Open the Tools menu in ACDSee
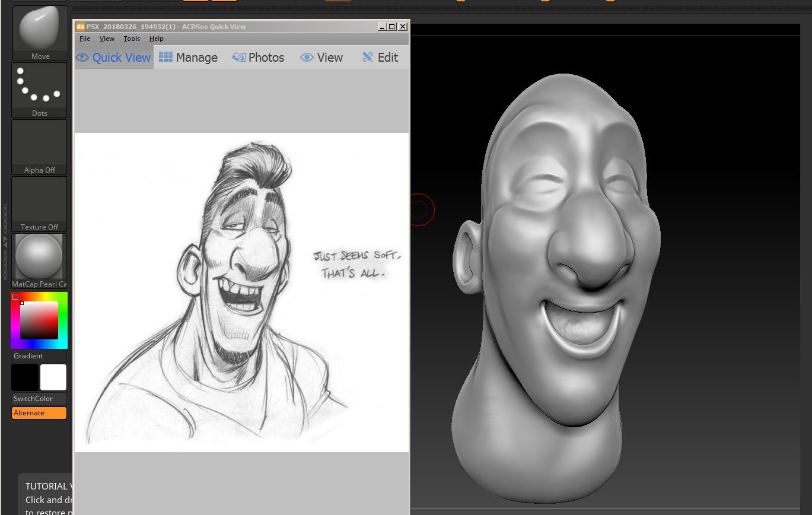This screenshot has height=515, width=812. [x=132, y=39]
